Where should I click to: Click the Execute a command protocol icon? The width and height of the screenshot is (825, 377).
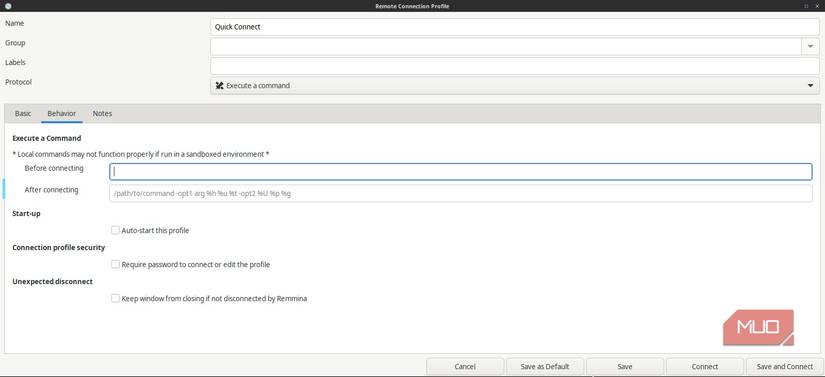(x=219, y=85)
